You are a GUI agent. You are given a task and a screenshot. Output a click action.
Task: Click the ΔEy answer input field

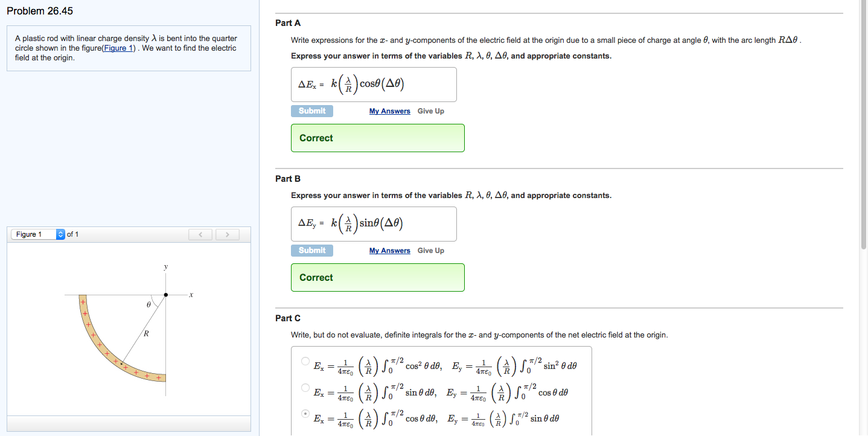click(374, 224)
